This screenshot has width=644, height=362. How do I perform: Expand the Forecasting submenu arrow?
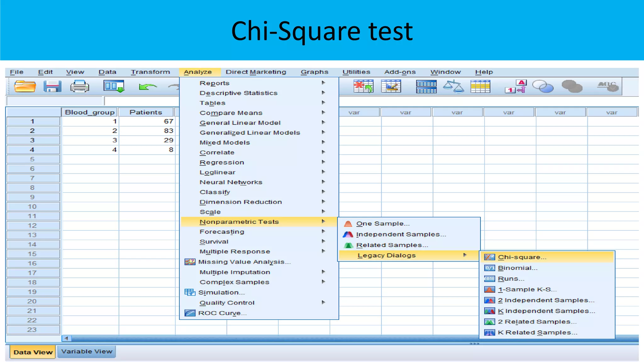point(323,231)
